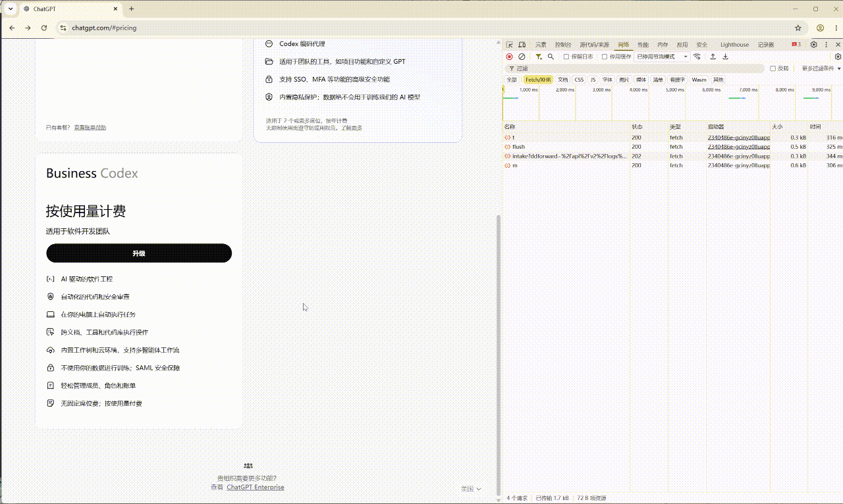The image size is (843, 504).
Task: Open the network search magnifier
Action: click(x=551, y=57)
